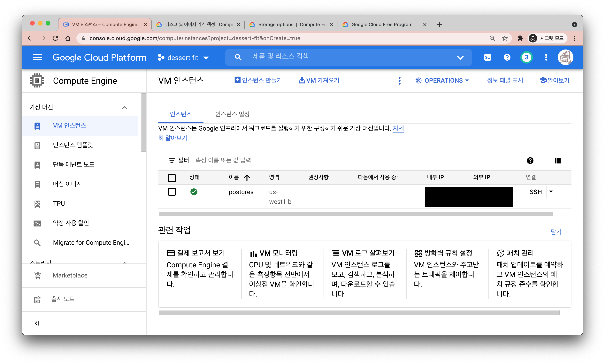Switch to Storage options browser tab

[x=291, y=25]
